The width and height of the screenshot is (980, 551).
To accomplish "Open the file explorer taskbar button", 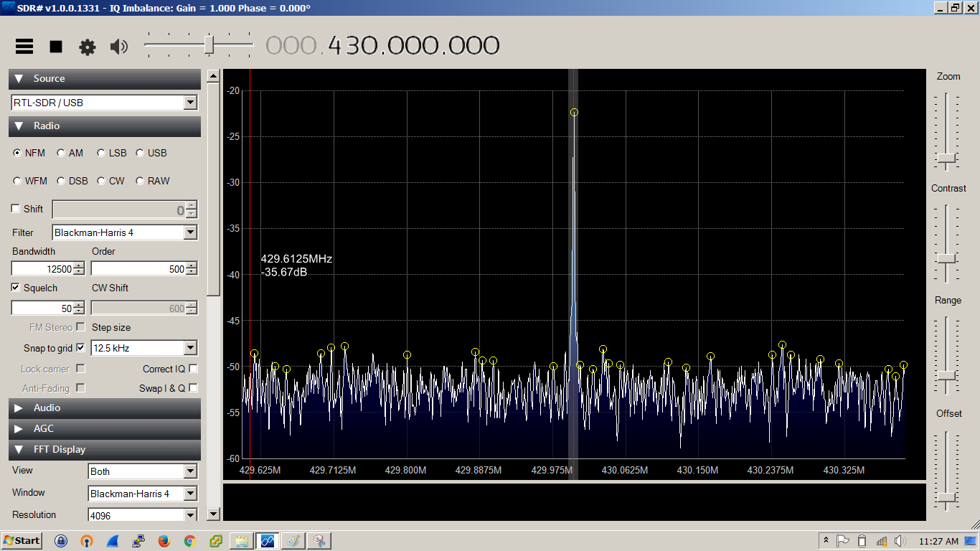I will coord(241,541).
